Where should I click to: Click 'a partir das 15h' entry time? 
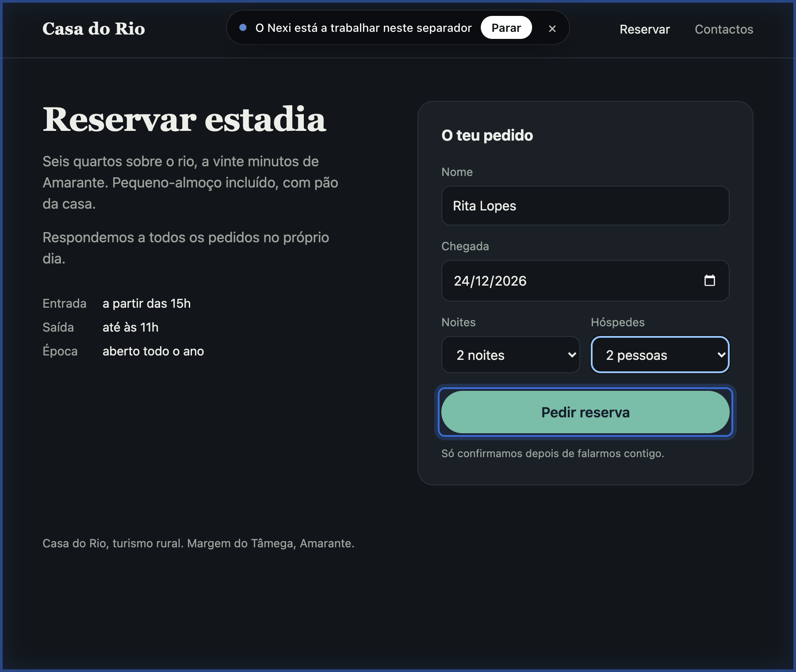pyautogui.click(x=146, y=303)
